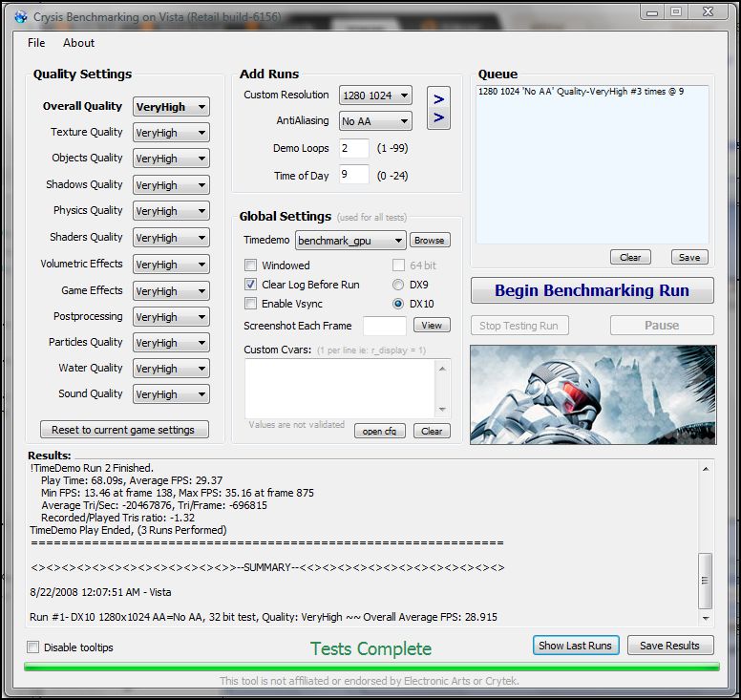The width and height of the screenshot is (741, 700).
Task: Click the Custom Cvars scroll up arrow
Action: click(x=443, y=369)
